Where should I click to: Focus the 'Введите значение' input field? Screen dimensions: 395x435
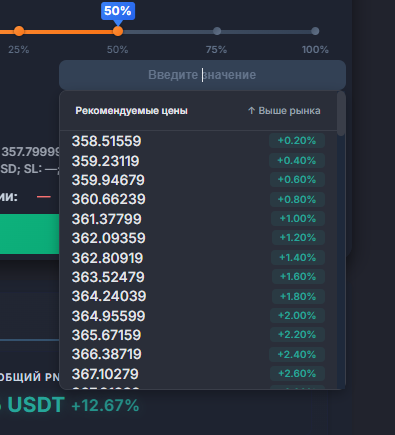pos(202,75)
